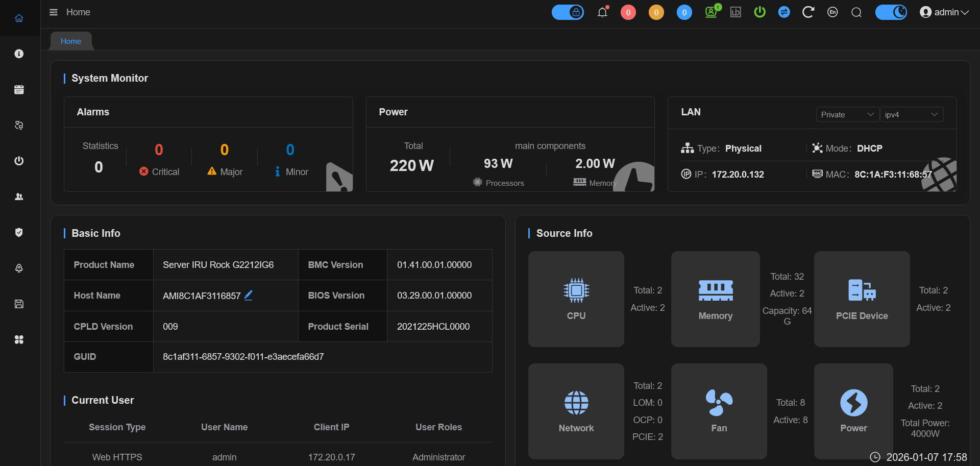Click the green power status icon

coord(759,12)
